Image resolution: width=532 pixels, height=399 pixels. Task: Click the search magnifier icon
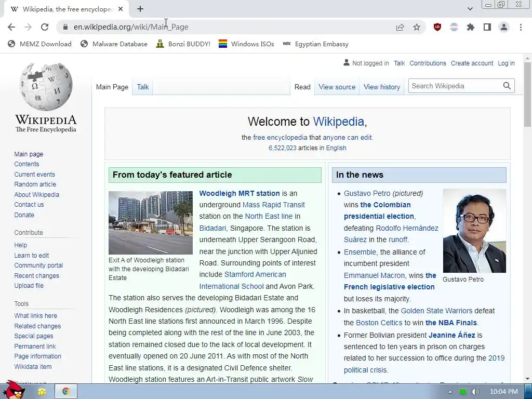tap(507, 86)
